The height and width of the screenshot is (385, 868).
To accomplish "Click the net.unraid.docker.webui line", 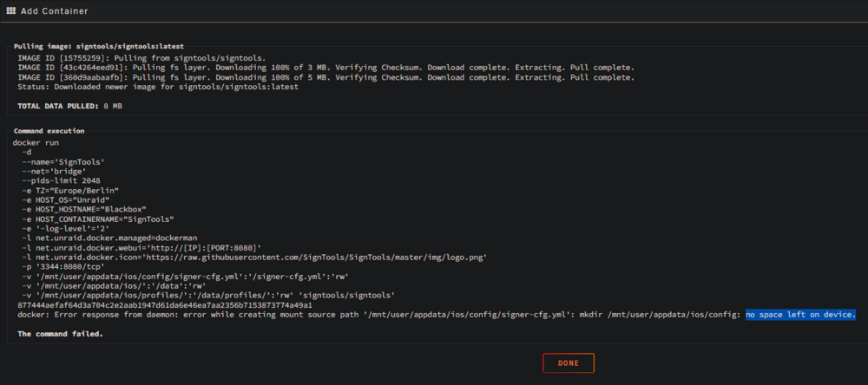I will pyautogui.click(x=141, y=248).
